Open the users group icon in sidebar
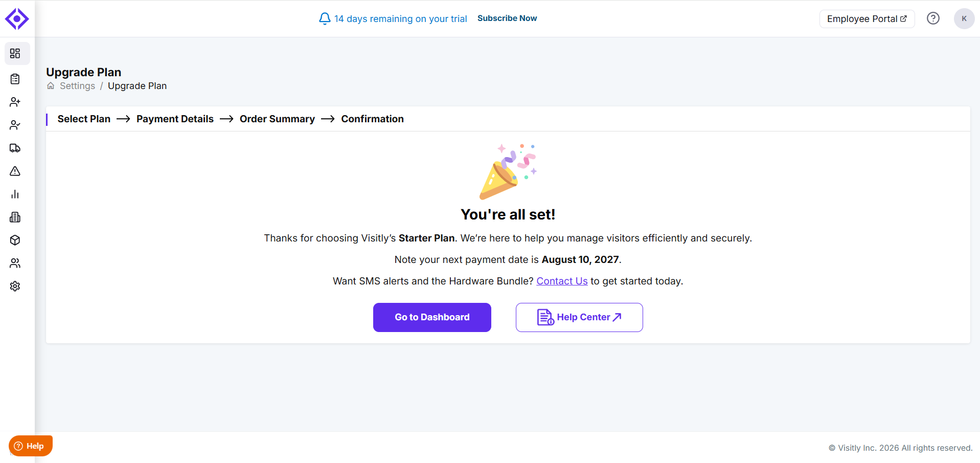 [15, 263]
